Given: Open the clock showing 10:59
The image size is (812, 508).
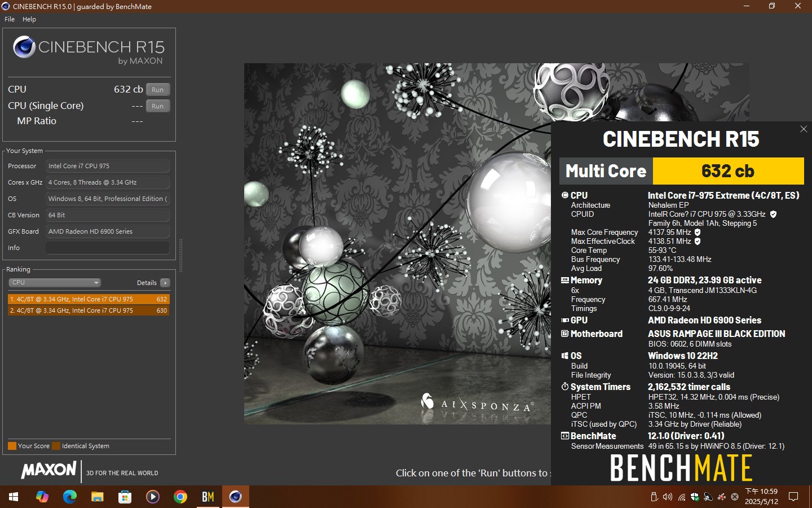Looking at the screenshot, I should click(x=761, y=497).
